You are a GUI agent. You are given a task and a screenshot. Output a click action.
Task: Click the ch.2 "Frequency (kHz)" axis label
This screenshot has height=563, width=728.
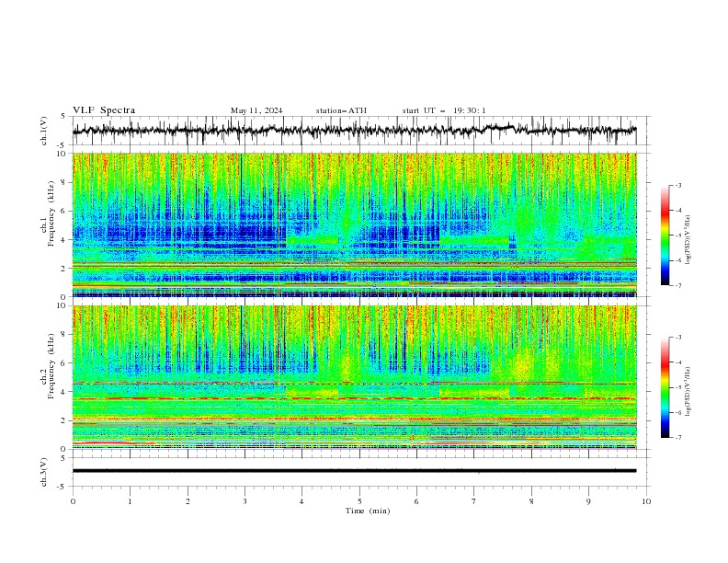51,366
